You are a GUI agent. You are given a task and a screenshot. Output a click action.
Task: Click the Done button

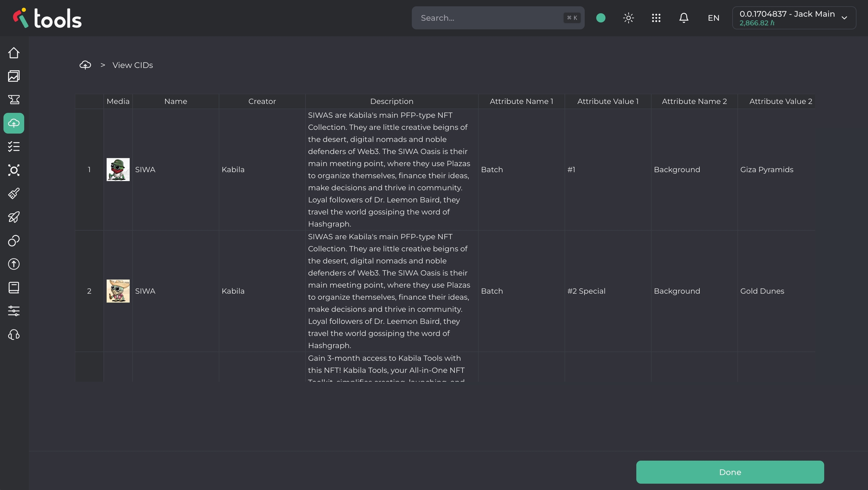[x=730, y=472]
